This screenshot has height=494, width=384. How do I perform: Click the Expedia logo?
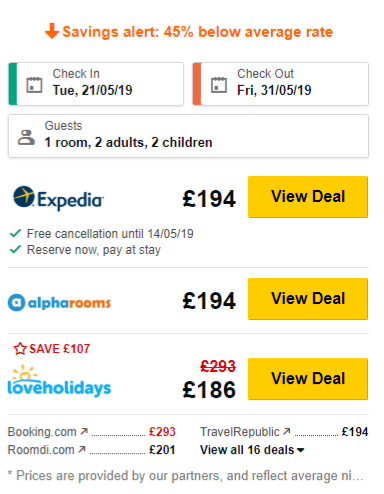58,198
